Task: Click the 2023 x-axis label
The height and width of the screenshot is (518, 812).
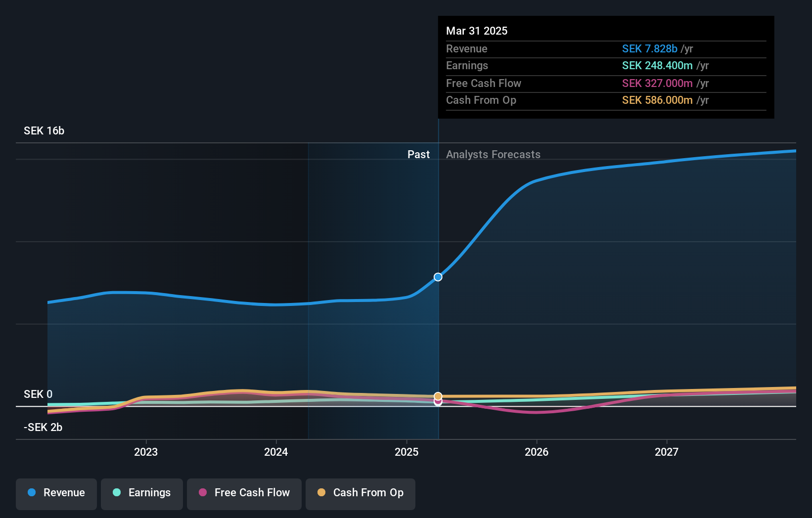Action: tap(146, 452)
